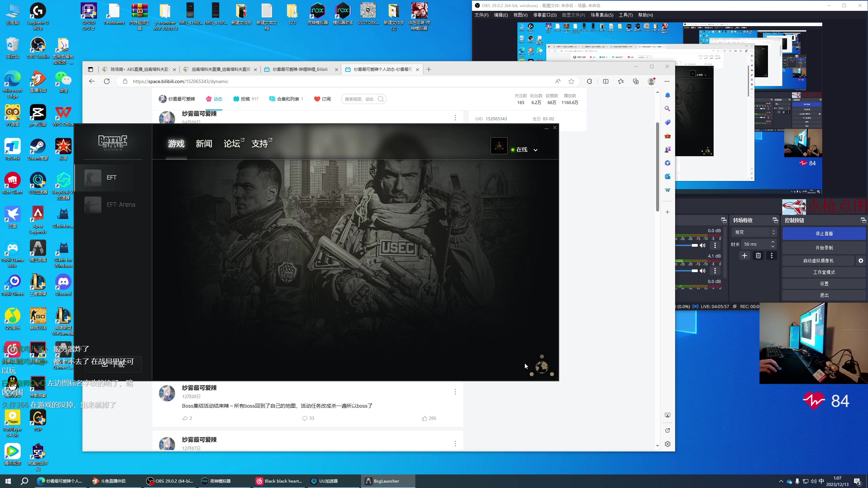Click the Edge address bar URL

pos(180,81)
